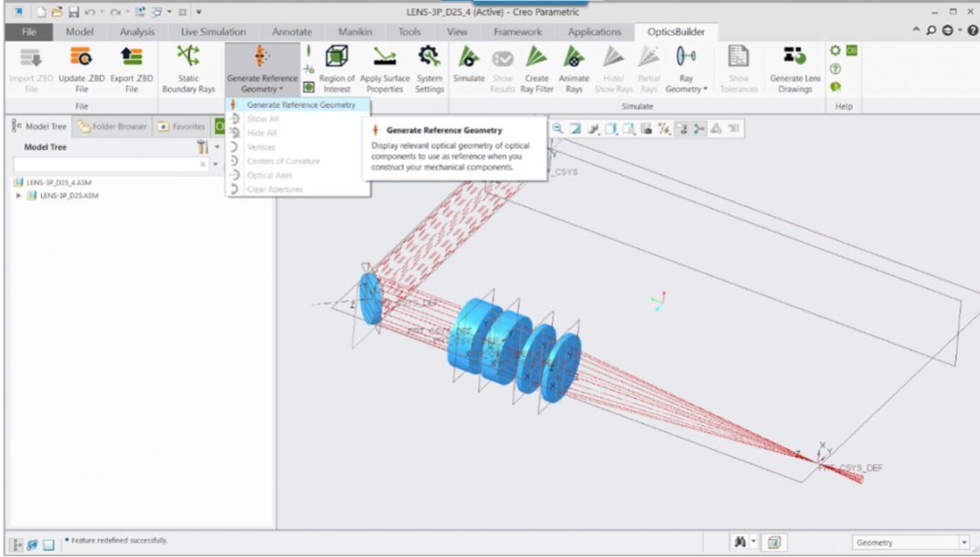This screenshot has width=980, height=557.
Task: Click the model tree search field
Action: pyautogui.click(x=106, y=164)
